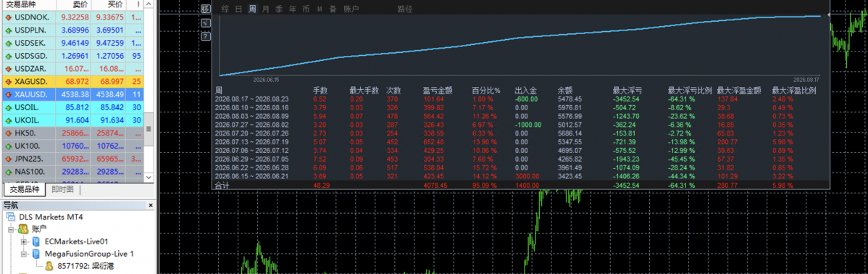Click the direction arrow icon beside HK50.

(9, 133)
